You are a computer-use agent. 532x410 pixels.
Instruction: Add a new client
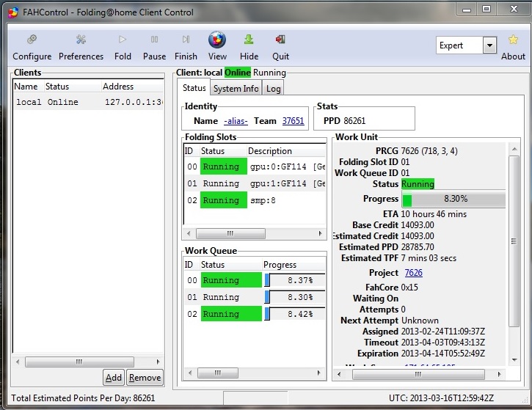(x=113, y=378)
